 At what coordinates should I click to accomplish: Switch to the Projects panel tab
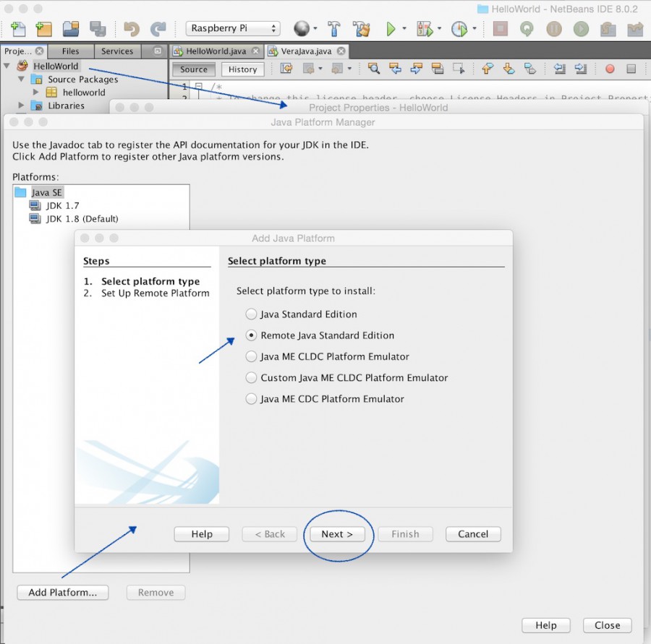(18, 51)
